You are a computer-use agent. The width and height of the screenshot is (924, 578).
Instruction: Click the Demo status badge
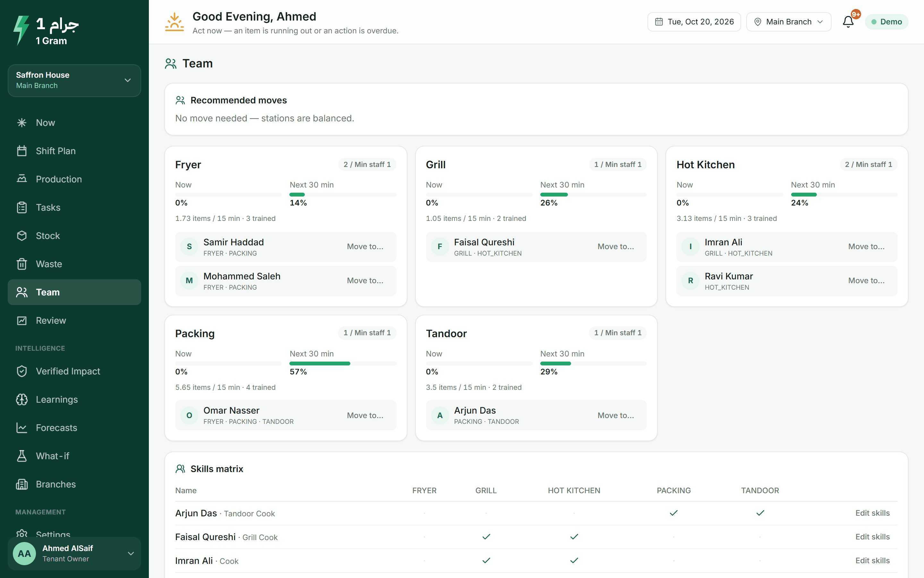point(886,22)
